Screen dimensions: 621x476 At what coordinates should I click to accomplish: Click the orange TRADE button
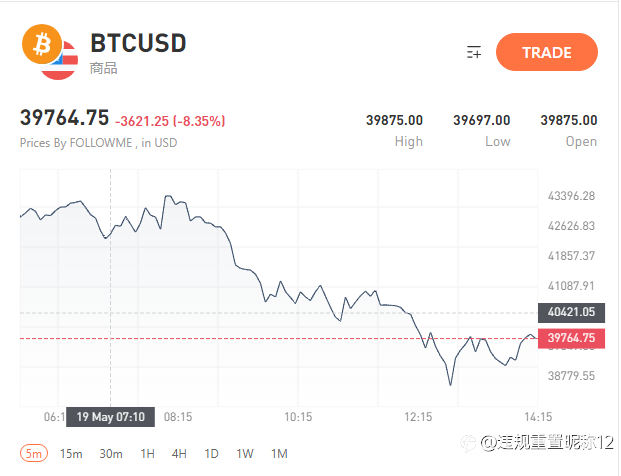[x=547, y=52]
